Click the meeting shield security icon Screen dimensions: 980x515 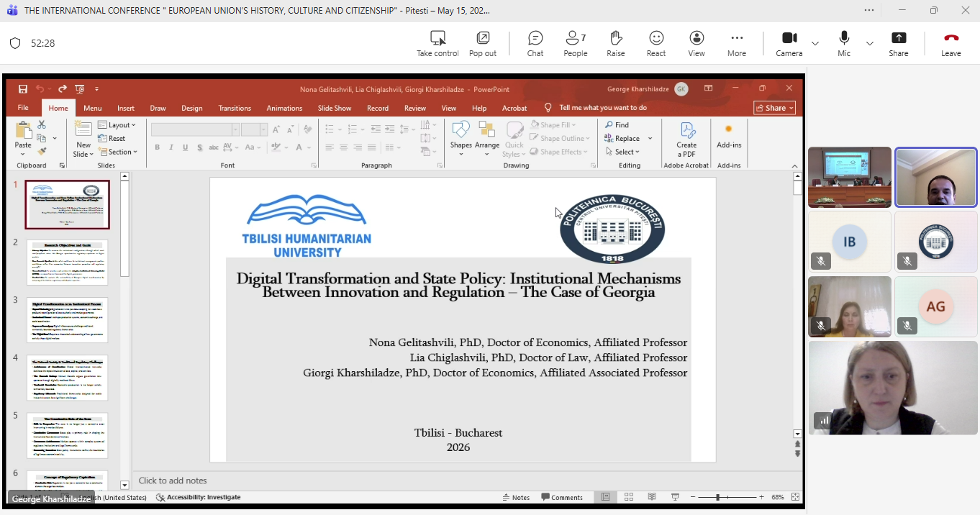click(15, 43)
